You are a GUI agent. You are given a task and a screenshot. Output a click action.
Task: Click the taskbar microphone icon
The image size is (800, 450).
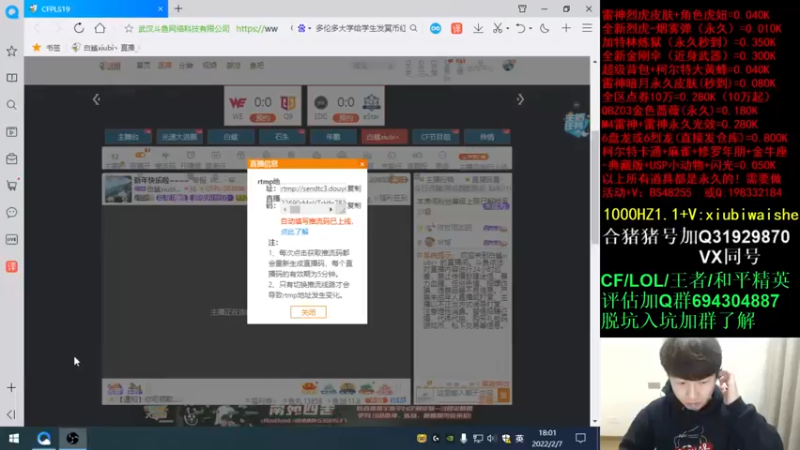[x=463, y=438]
